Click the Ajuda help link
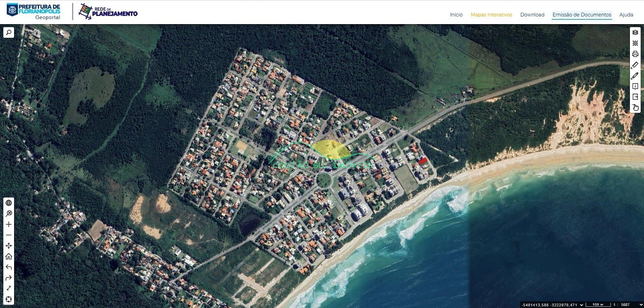This screenshot has width=644, height=308. coord(626,15)
